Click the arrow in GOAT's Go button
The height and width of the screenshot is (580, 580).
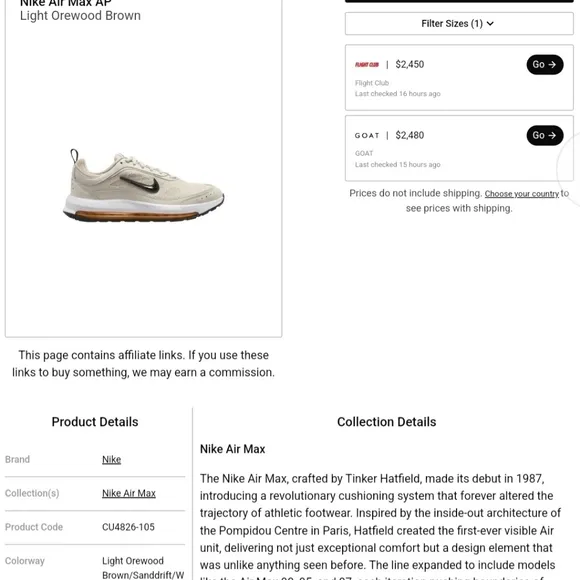[x=552, y=135]
